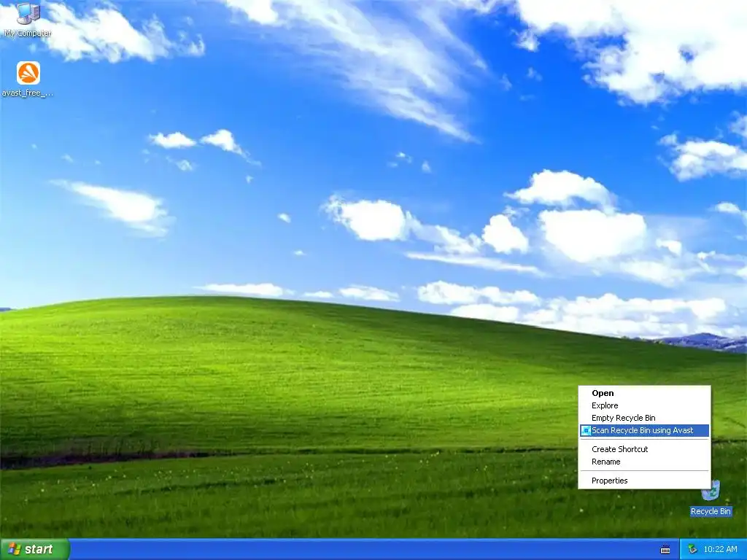Open Properties from the context menu
The image size is (747, 560).
[644, 481]
